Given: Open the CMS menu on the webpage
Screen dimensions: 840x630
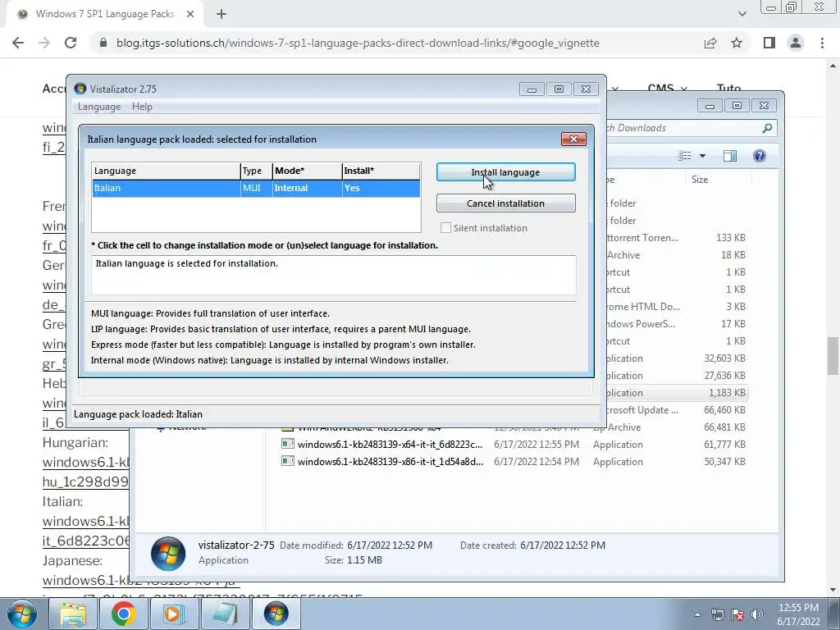Looking at the screenshot, I should [x=667, y=88].
